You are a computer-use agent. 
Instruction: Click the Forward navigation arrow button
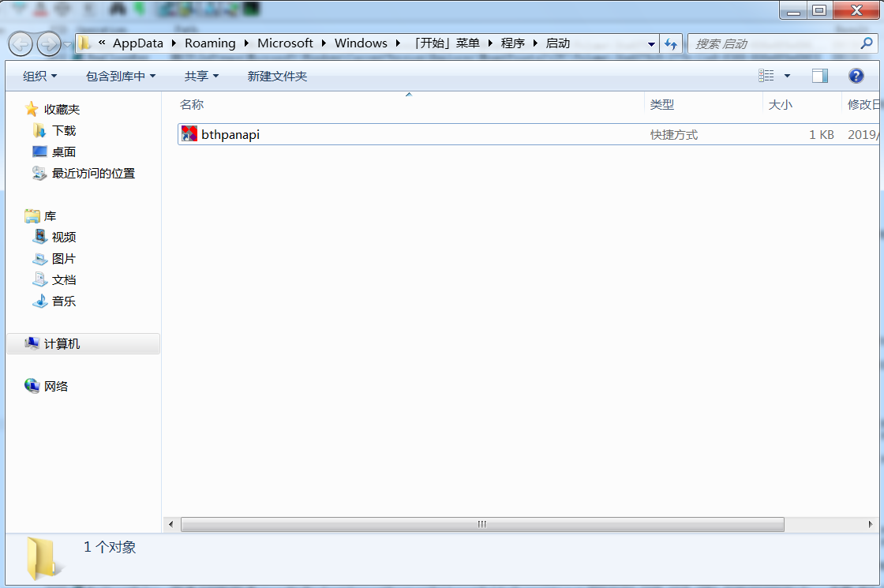[48, 43]
